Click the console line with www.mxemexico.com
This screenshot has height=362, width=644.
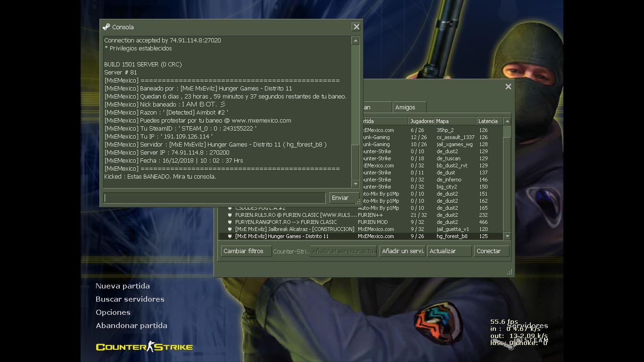click(x=198, y=121)
